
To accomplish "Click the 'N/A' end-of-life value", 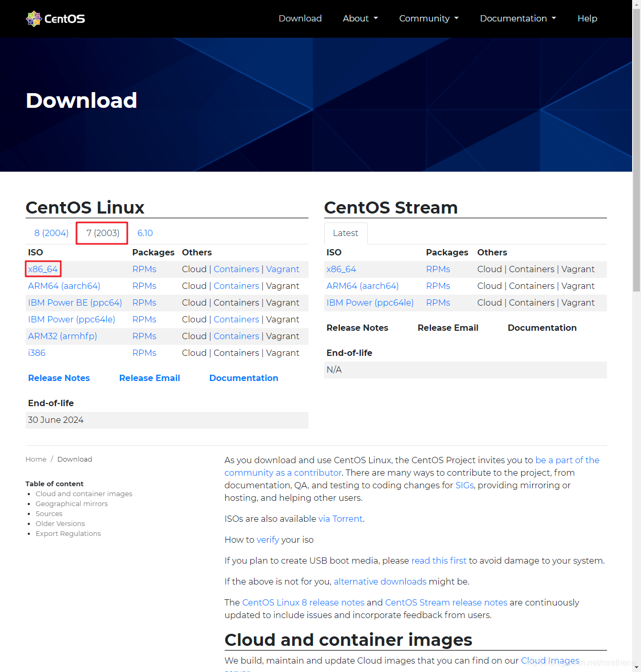I will coord(334,369).
